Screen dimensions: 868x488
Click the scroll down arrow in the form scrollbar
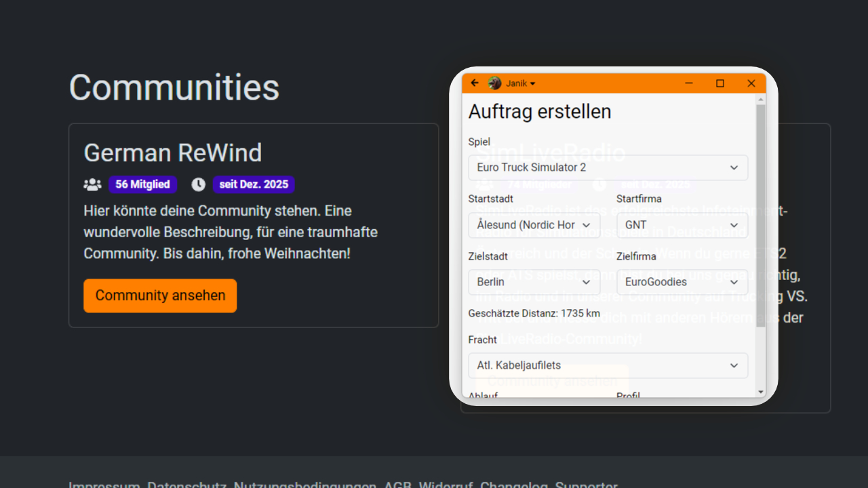click(x=760, y=392)
